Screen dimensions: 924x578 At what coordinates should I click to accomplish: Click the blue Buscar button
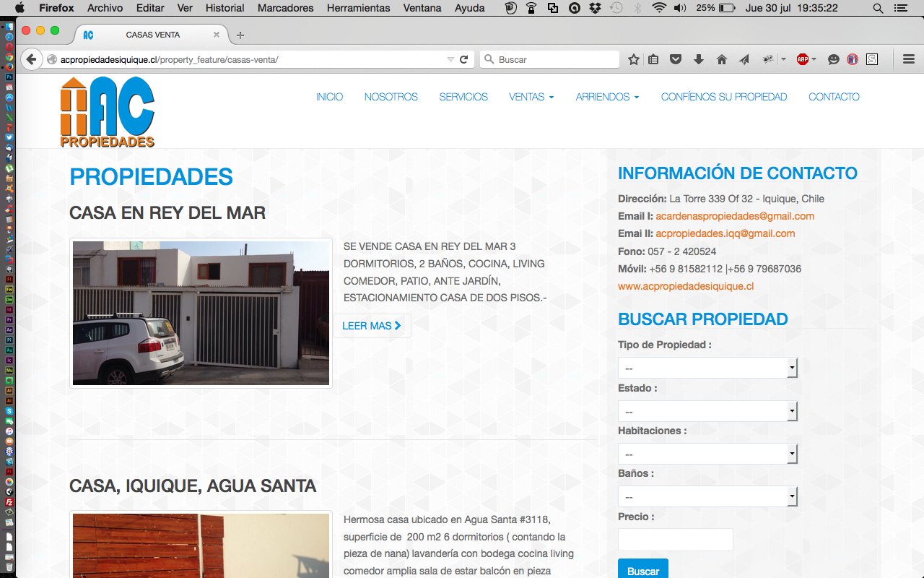642,569
